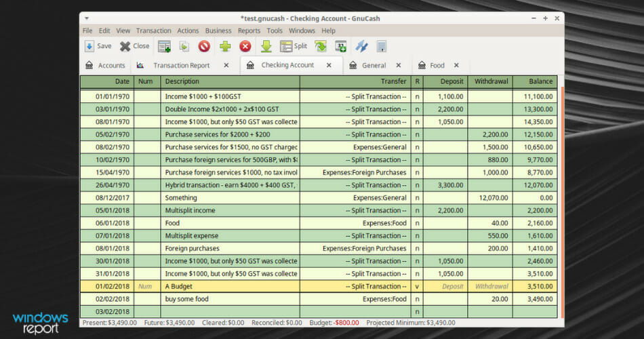This screenshot has width=644, height=339.
Task: Click Expenses:Food transfer on 06/01/2018 row
Action: click(384, 223)
